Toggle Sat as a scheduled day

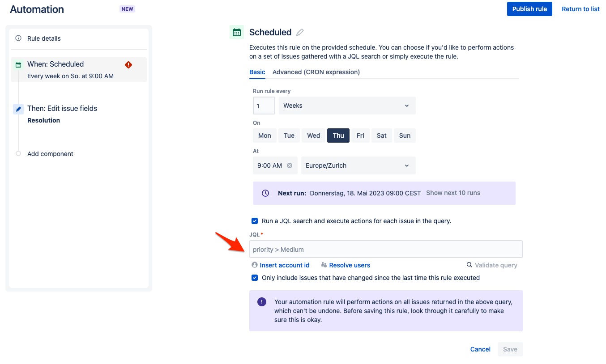(x=381, y=135)
